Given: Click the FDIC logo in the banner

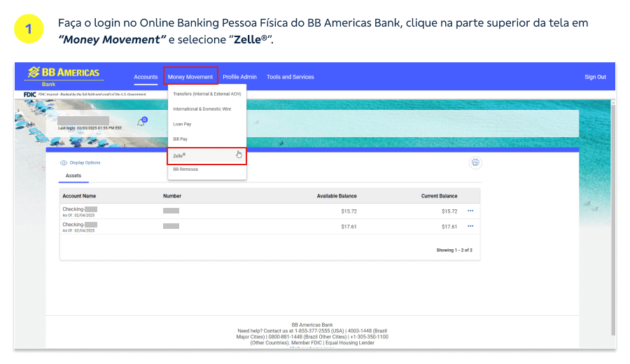Looking at the screenshot, I should (29, 94).
